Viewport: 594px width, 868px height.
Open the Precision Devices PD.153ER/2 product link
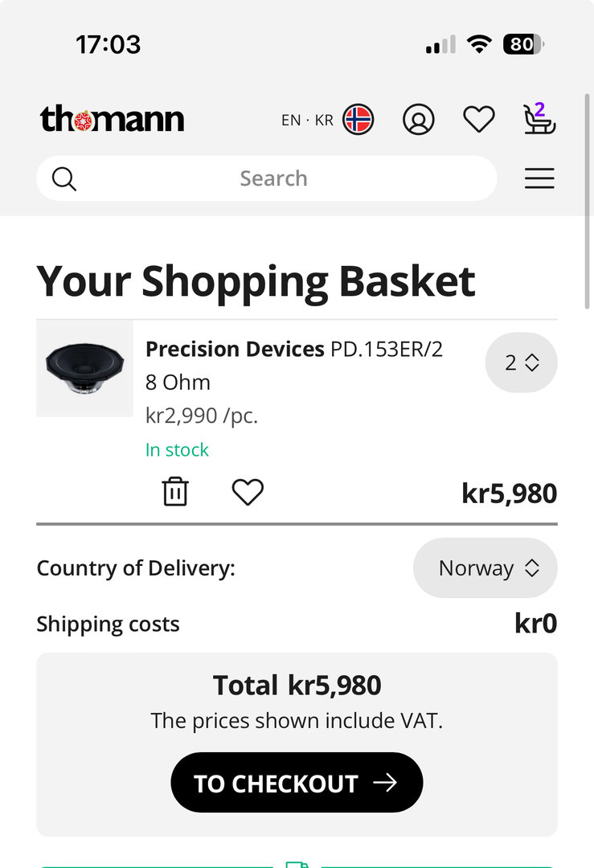click(x=294, y=350)
